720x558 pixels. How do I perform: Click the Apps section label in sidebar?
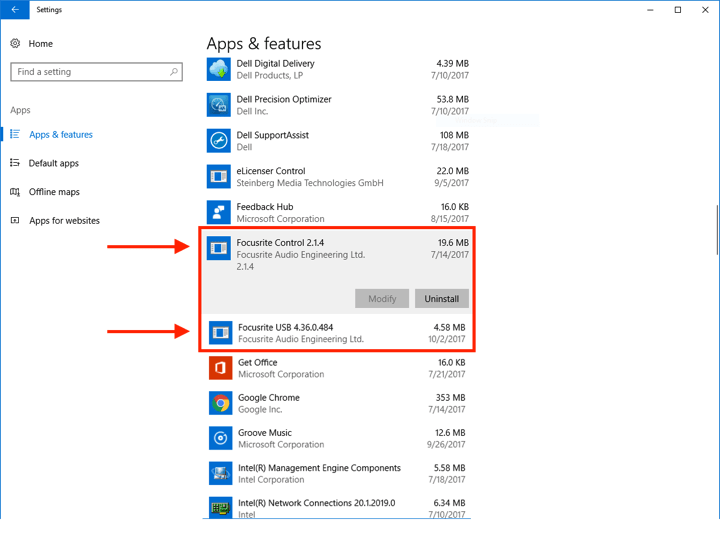tap(20, 110)
